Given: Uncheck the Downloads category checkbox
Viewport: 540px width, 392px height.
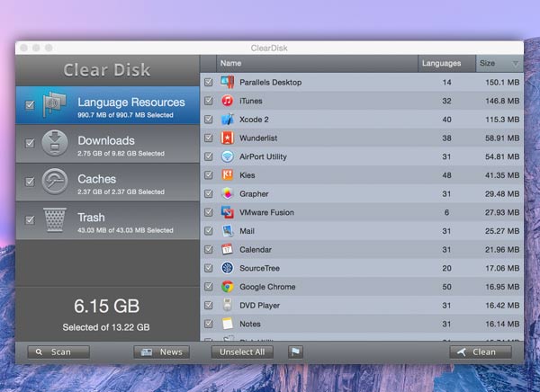Looking at the screenshot, I should (x=30, y=143).
